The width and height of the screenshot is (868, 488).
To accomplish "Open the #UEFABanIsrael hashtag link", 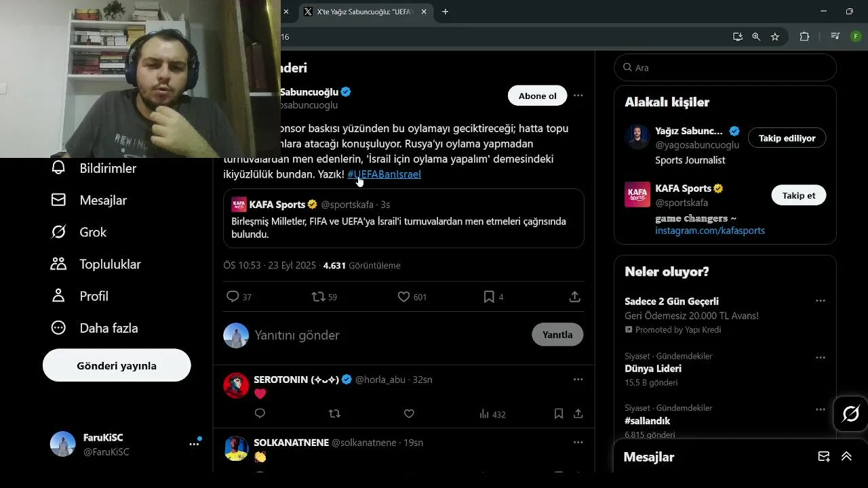I will [x=384, y=174].
